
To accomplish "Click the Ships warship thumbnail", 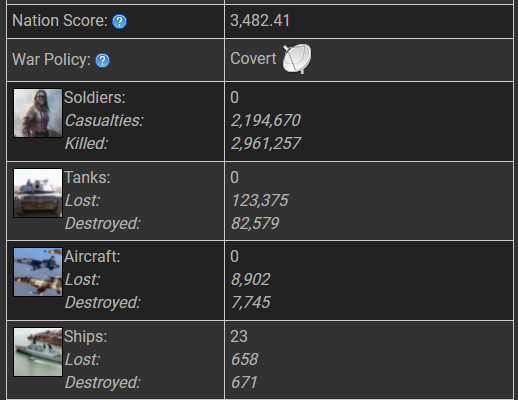I will 38,352.
